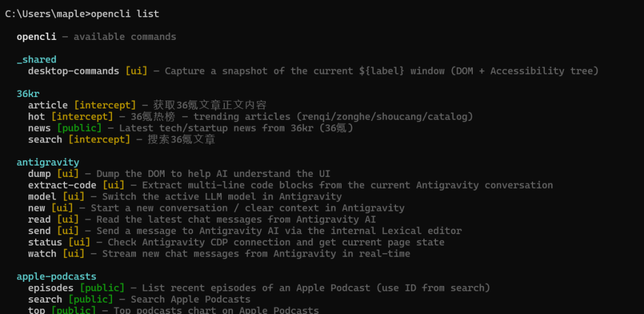Click the '36kr' section heading
Image resolution: width=644 pixels, height=314 pixels.
point(27,94)
